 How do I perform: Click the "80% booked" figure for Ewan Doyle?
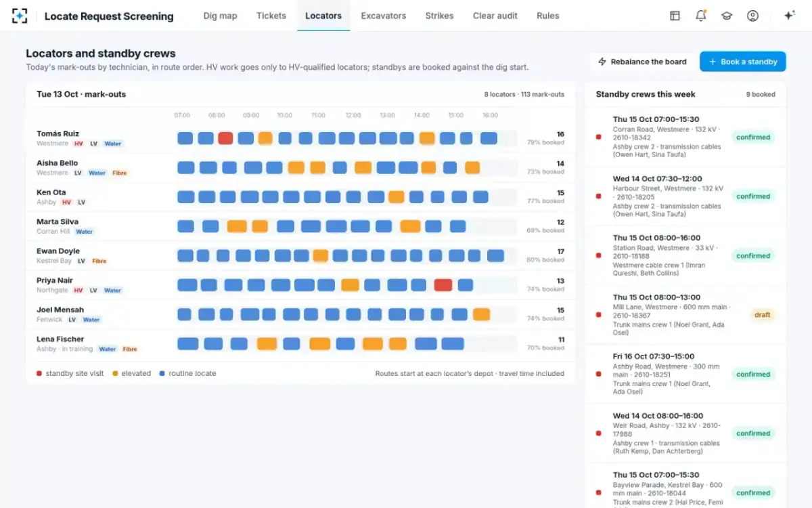[x=545, y=260]
